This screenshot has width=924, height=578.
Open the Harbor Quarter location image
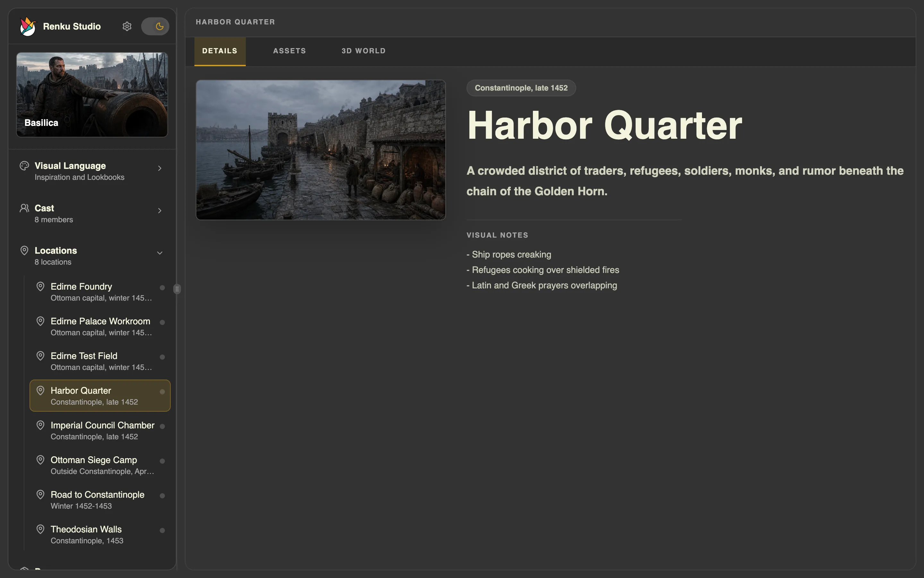tap(321, 150)
